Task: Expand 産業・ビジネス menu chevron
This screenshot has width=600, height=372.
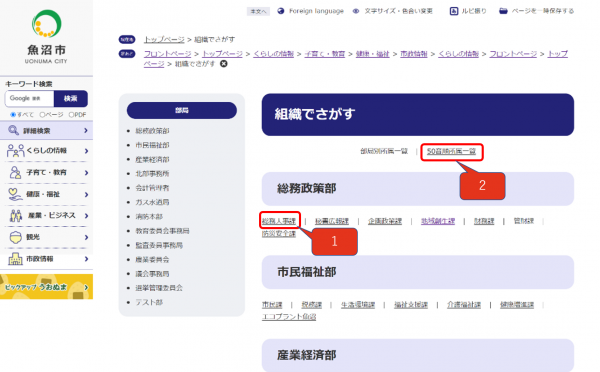Action: pos(86,215)
